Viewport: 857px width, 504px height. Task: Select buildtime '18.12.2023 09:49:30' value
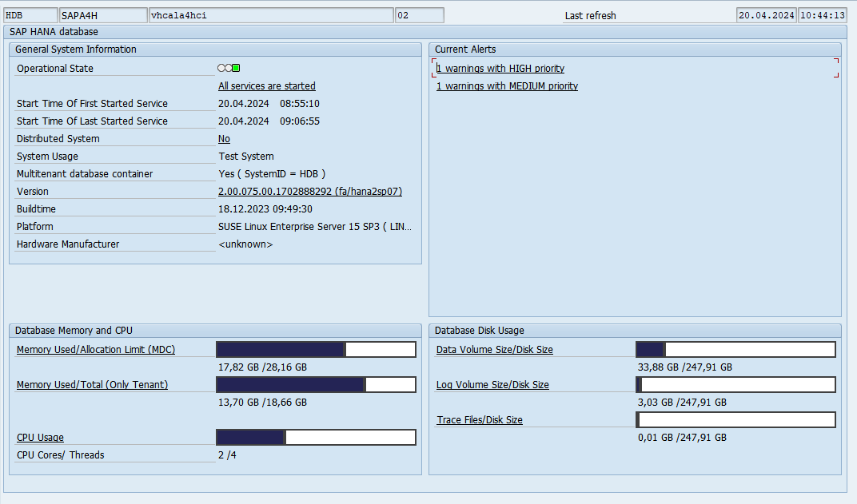click(x=265, y=209)
